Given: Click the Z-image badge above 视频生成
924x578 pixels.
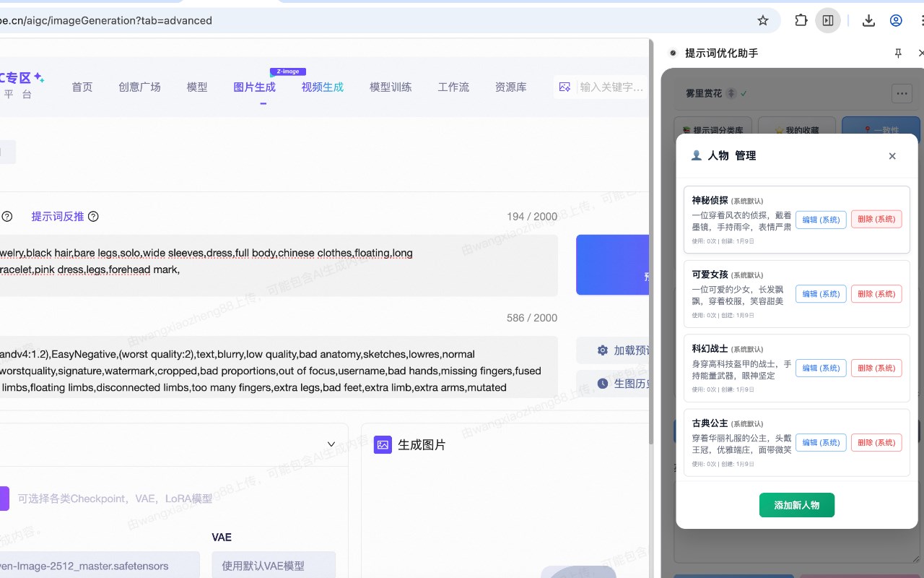Looking at the screenshot, I should pyautogui.click(x=288, y=72).
